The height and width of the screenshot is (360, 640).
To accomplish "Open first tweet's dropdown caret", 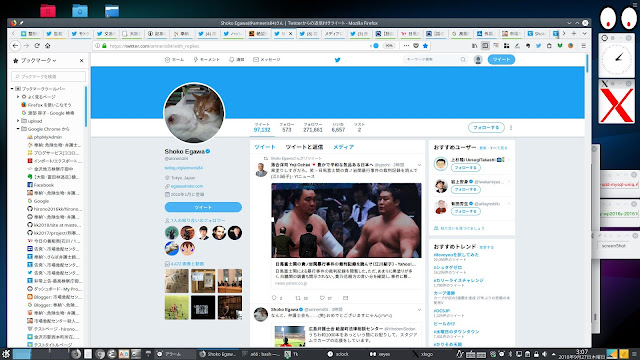I will pos(419,165).
